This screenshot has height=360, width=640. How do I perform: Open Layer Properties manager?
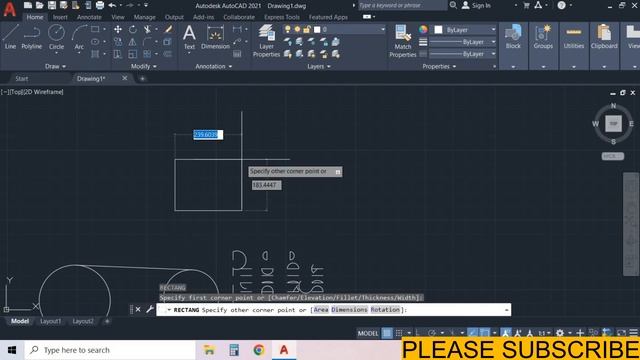tap(266, 40)
